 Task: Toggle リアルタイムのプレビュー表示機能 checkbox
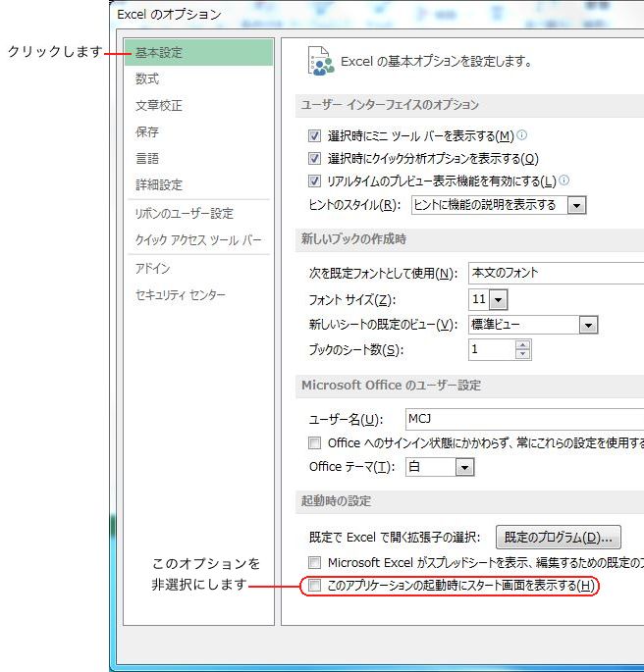(x=314, y=181)
